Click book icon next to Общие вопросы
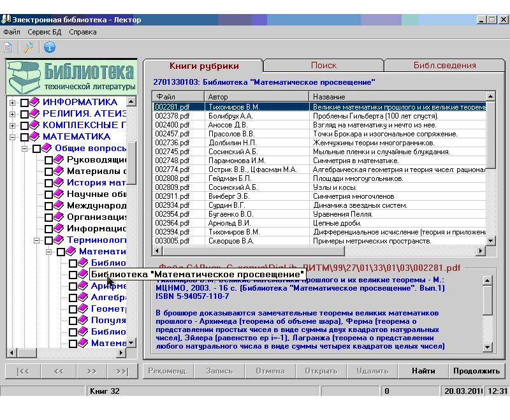The height and width of the screenshot is (420, 510). pyautogui.click(x=47, y=148)
